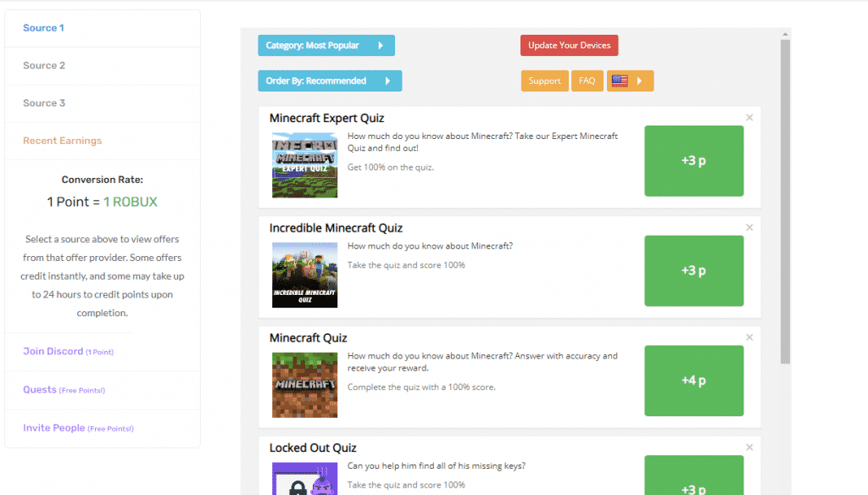
Task: Open the Minecraft Expert Quiz thumbnail
Action: click(304, 164)
